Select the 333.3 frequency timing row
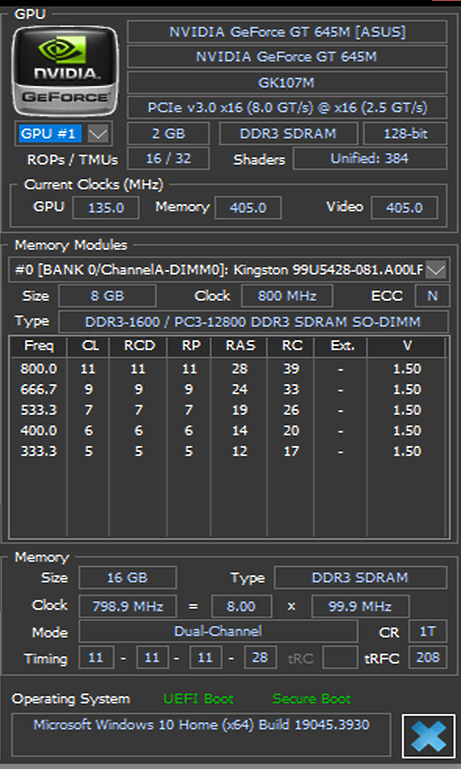Viewport: 461px width, 769px height. 228,451
